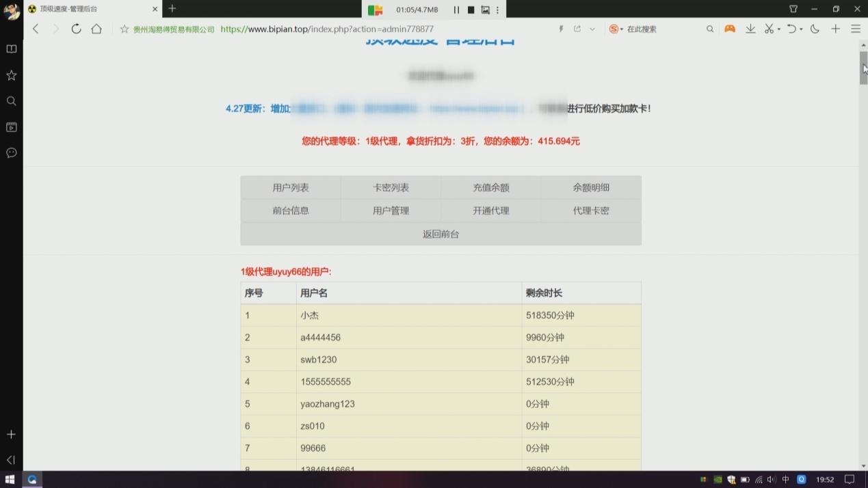Viewport: 868px width, 488px height.
Task: Open the browser home page
Action: coord(96,29)
